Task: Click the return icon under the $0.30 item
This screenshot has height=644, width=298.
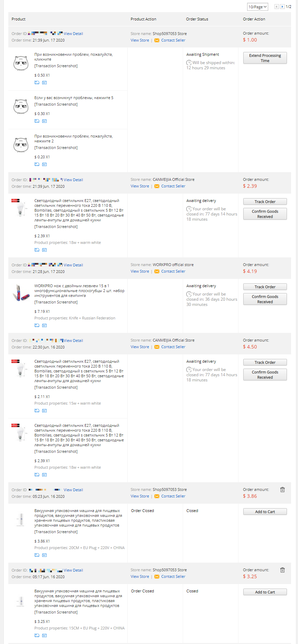Action: 44,121
